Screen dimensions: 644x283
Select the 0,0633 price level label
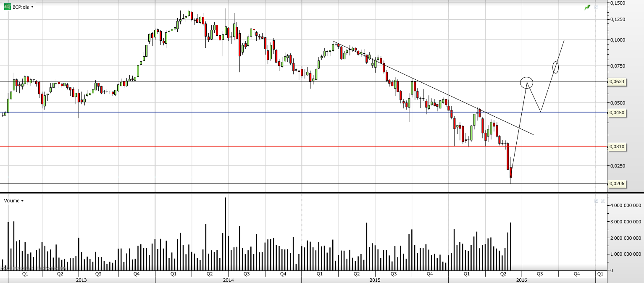click(617, 82)
